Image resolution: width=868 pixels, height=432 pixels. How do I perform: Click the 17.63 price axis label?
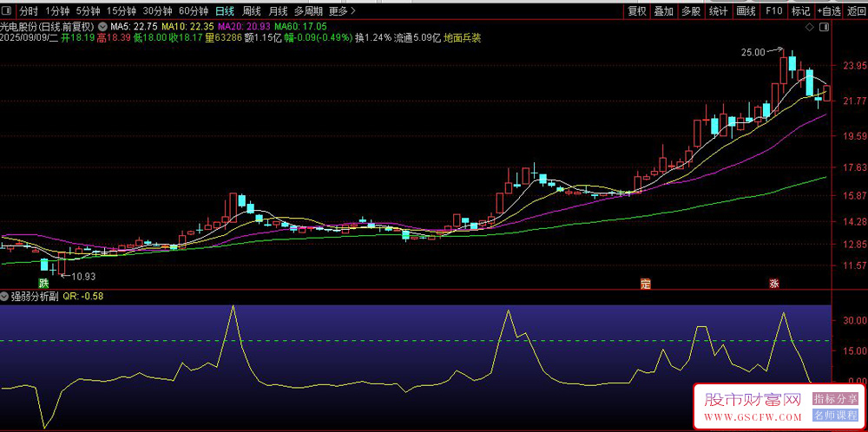(x=855, y=167)
